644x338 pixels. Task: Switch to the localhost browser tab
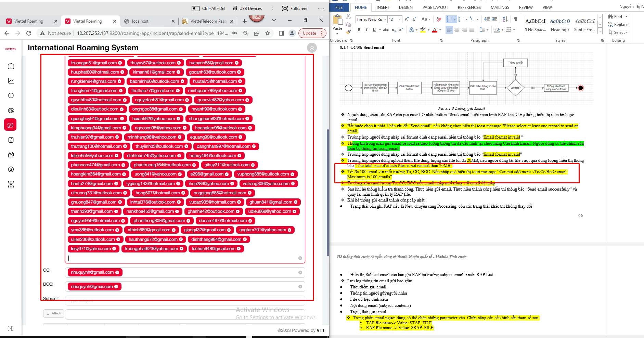(140, 21)
